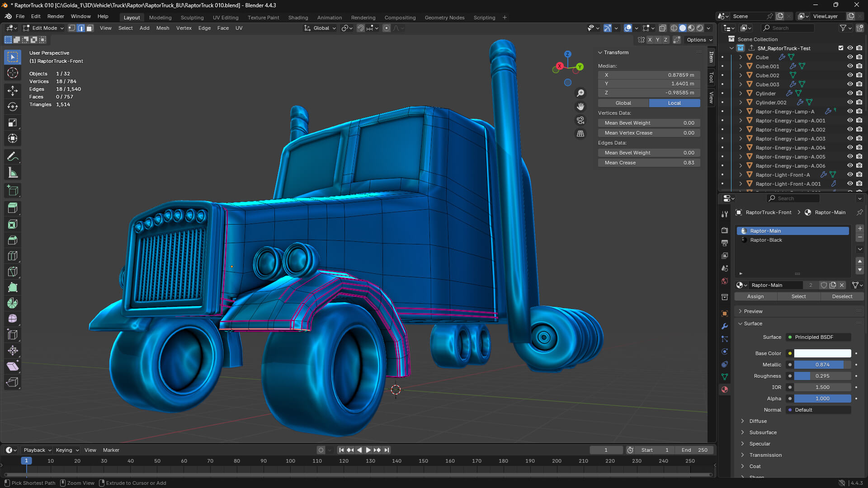Uncheck the SM_RaptorTruck-Test collection checkbox
The width and height of the screenshot is (868, 488).
(x=841, y=48)
